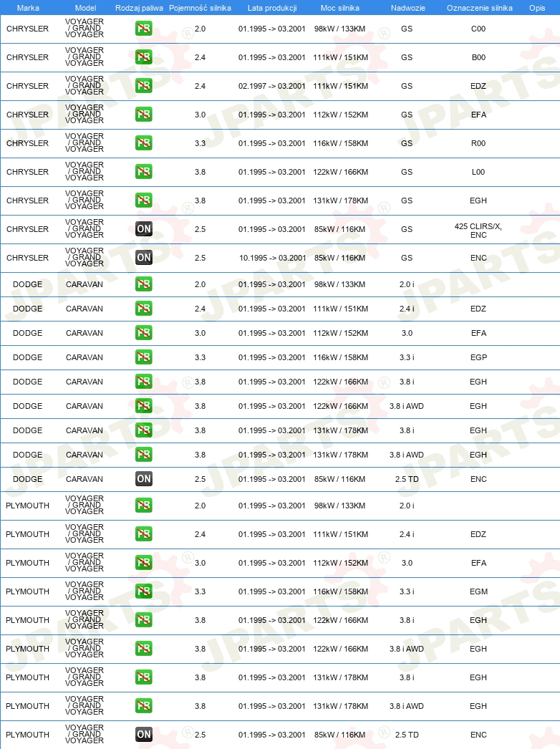
Task: Click '2.4 i' in the Dodge Caravan row
Action: [x=407, y=309]
